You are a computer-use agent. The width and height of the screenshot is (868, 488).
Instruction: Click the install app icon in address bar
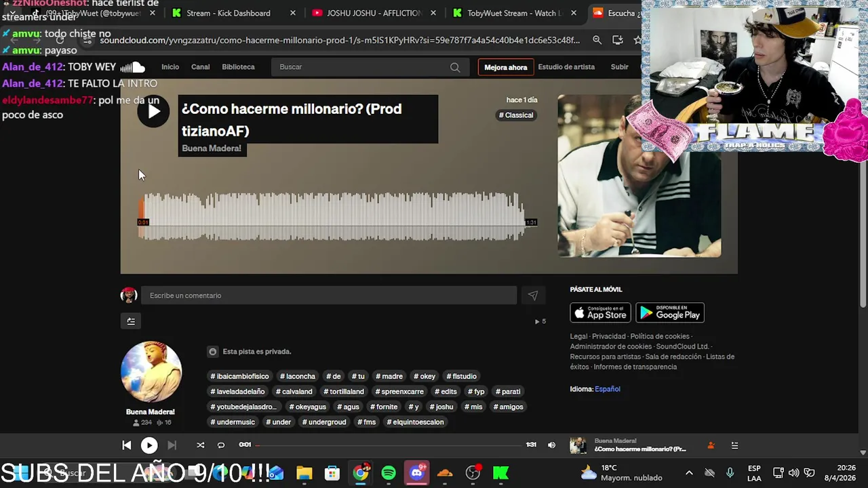click(617, 40)
